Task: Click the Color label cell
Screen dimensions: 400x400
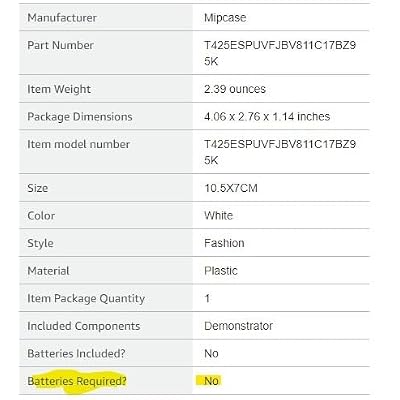Action: pos(106,215)
